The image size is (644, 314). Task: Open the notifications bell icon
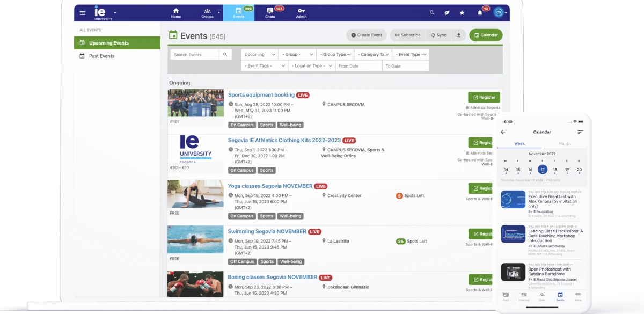[x=480, y=13]
